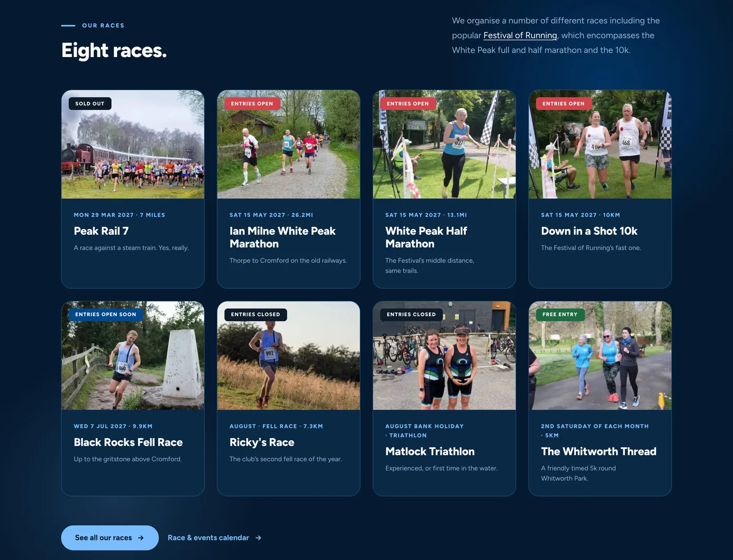Image resolution: width=733 pixels, height=560 pixels.
Task: Click the arrow icon in See all our races
Action: [141, 538]
